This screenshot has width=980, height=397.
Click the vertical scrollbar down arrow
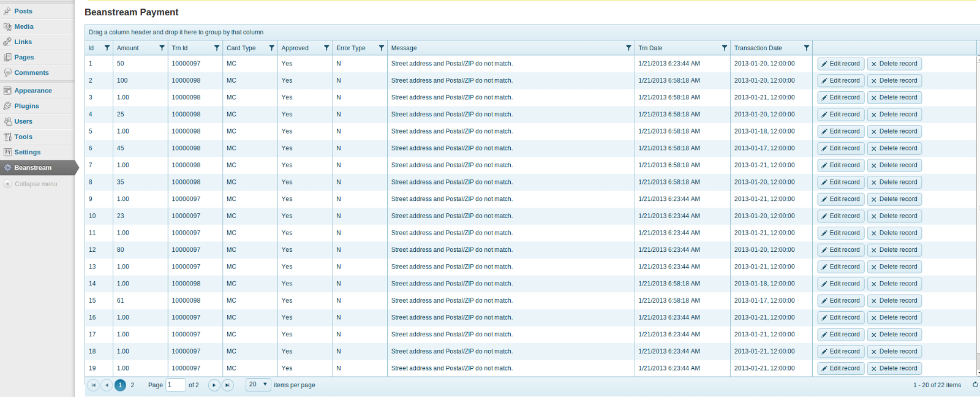[x=978, y=372]
